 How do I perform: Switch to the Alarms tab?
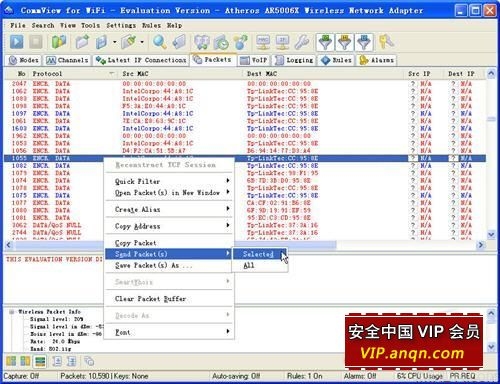[377, 60]
